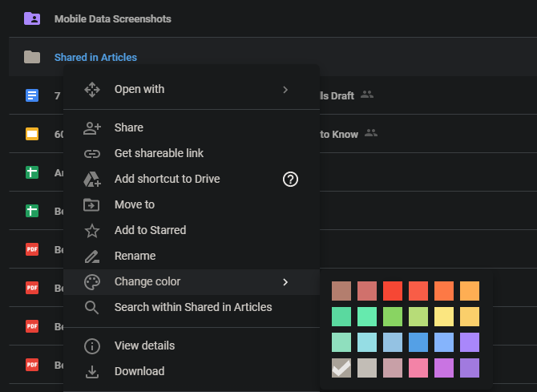537x392 pixels.
Task: Expand the Change color submenu arrow
Action: tap(285, 281)
